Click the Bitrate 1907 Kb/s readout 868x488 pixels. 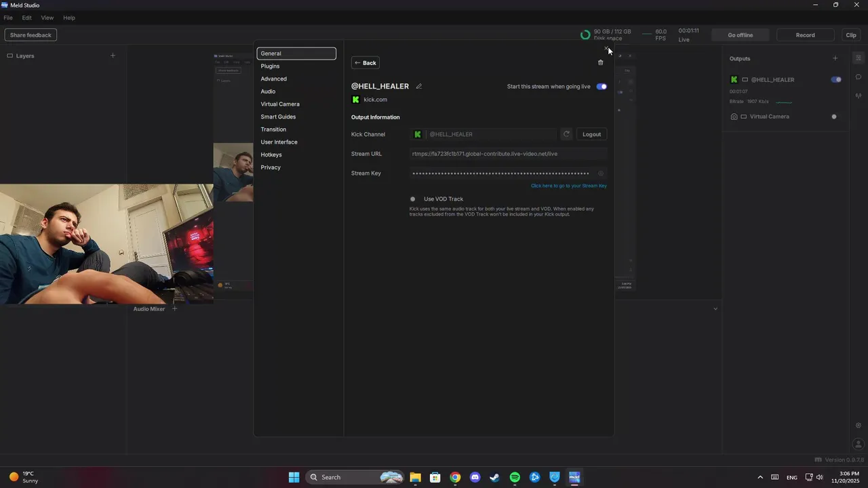point(749,102)
